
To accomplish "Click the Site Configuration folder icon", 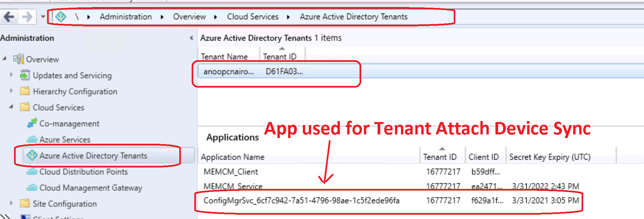I will (x=25, y=203).
